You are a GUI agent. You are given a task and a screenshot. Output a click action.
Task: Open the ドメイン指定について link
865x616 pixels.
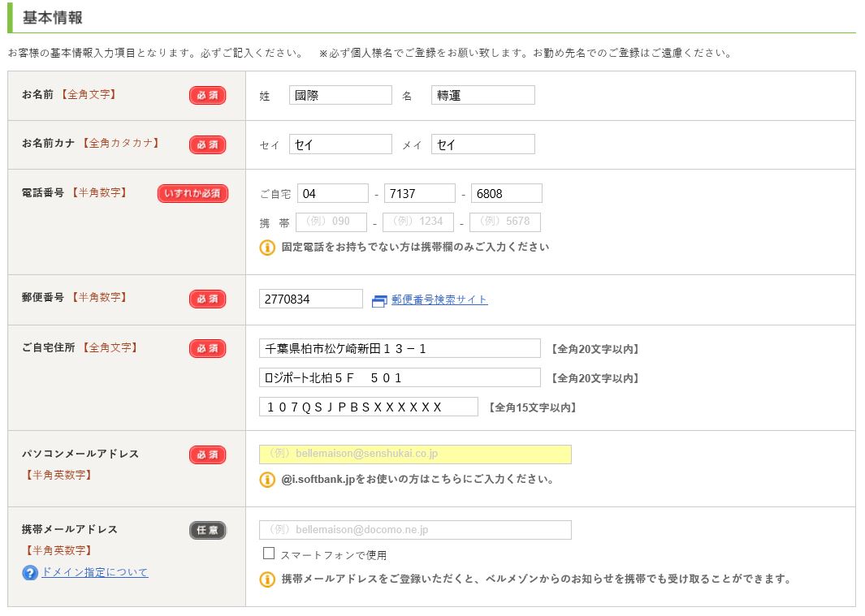[x=95, y=572]
